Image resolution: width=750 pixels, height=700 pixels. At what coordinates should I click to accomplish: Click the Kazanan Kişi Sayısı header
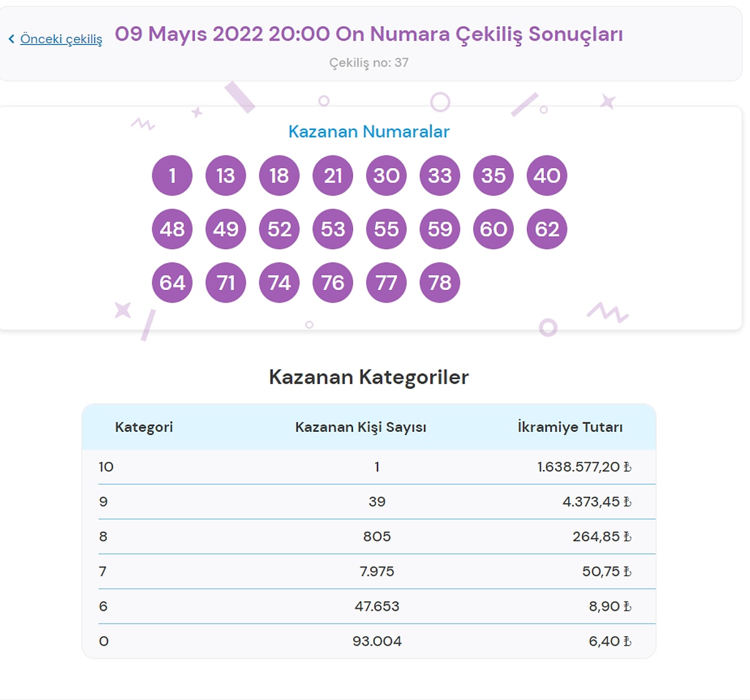click(x=361, y=427)
